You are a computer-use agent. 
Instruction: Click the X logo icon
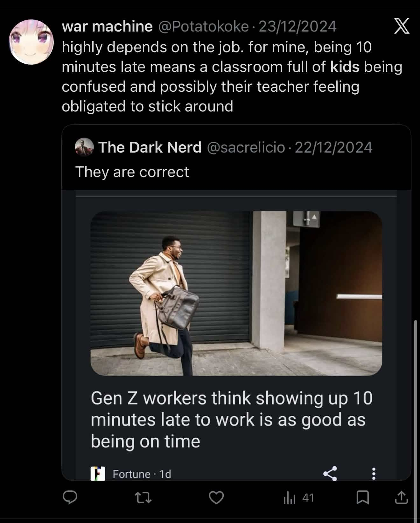[x=402, y=26]
